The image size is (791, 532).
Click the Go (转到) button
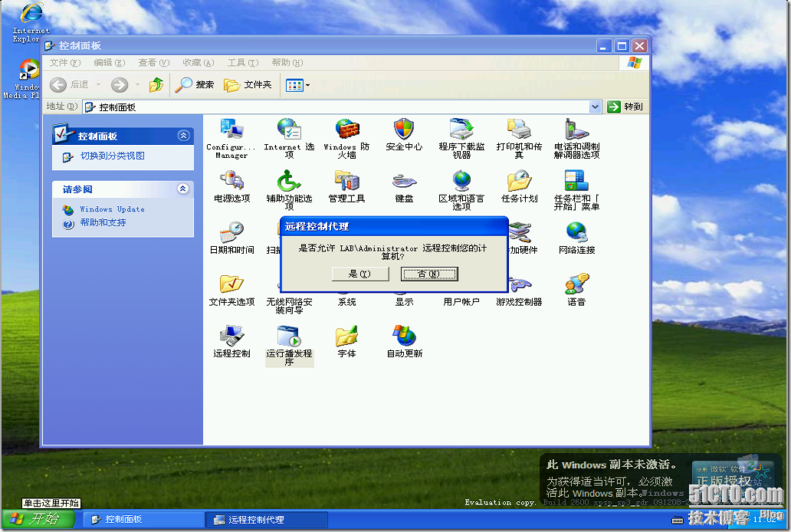[625, 107]
